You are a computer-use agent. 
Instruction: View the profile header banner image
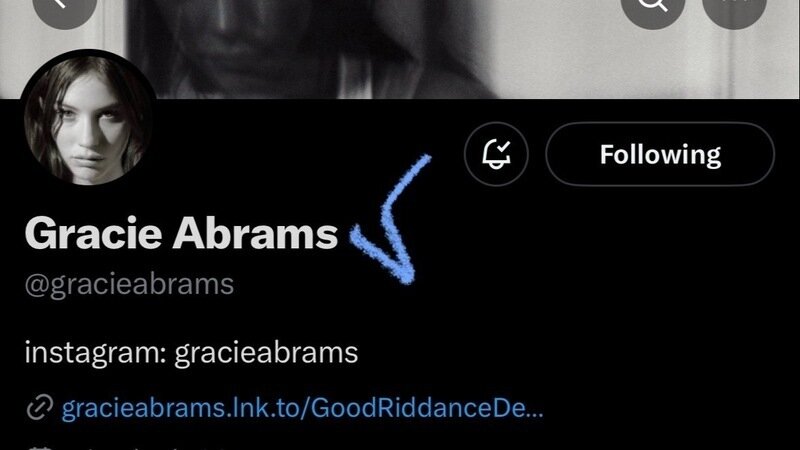tap(399, 49)
